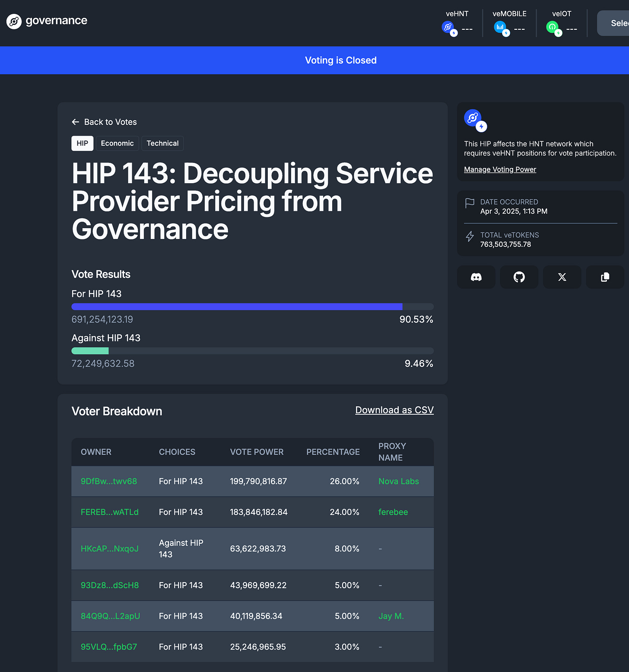This screenshot has height=672, width=629.
Task: Click the 691,254,123.19 vote total
Action: pyautogui.click(x=102, y=319)
